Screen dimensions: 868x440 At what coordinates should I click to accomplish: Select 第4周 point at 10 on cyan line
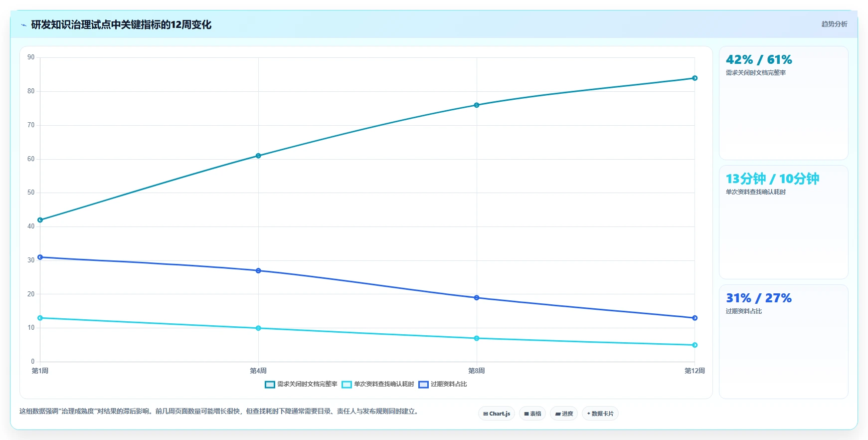[x=258, y=328]
